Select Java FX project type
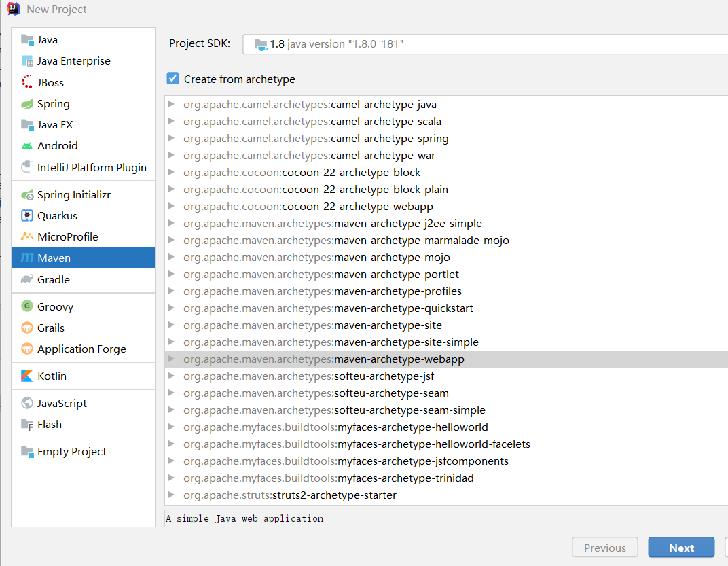728x566 pixels. [83, 124]
